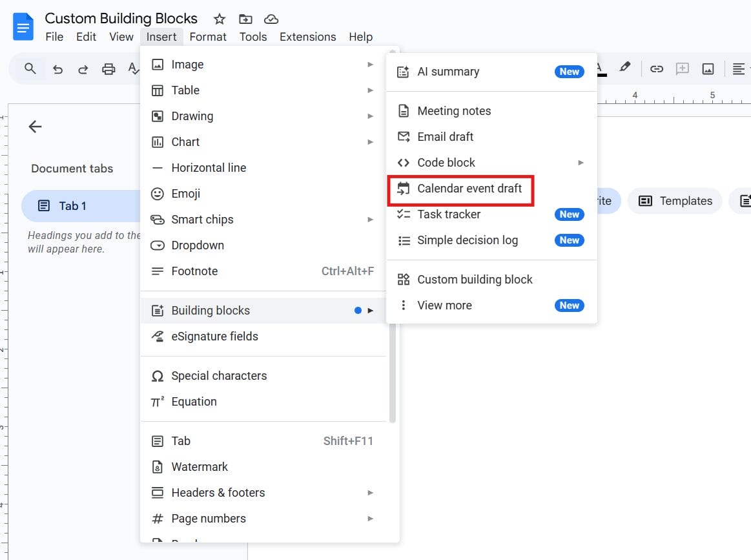Open Special characters dialog

(x=263, y=375)
